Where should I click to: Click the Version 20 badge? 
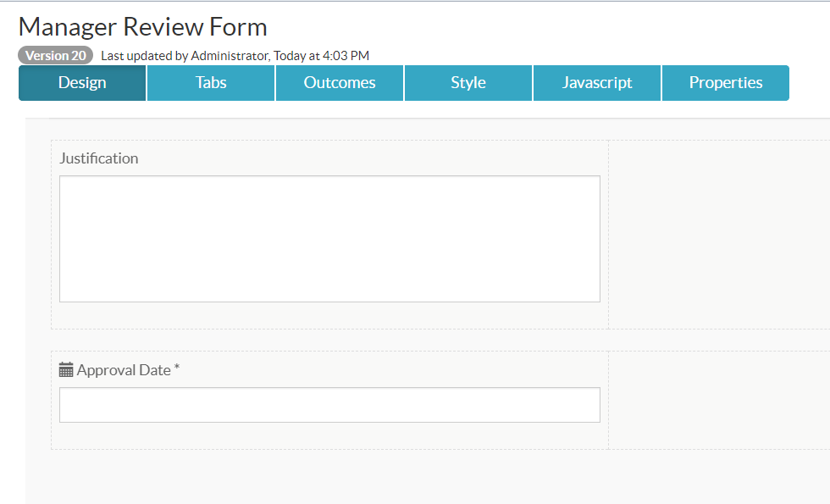[55, 55]
